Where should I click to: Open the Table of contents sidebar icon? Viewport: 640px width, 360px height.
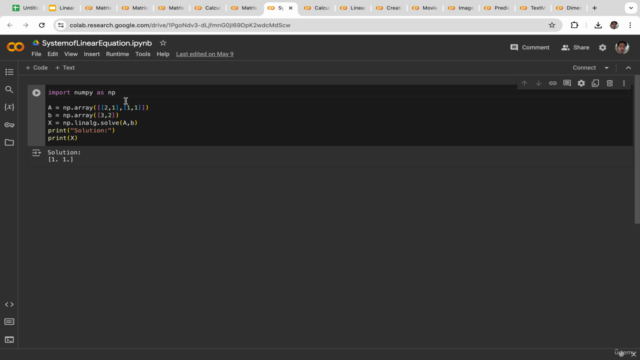coord(9,72)
